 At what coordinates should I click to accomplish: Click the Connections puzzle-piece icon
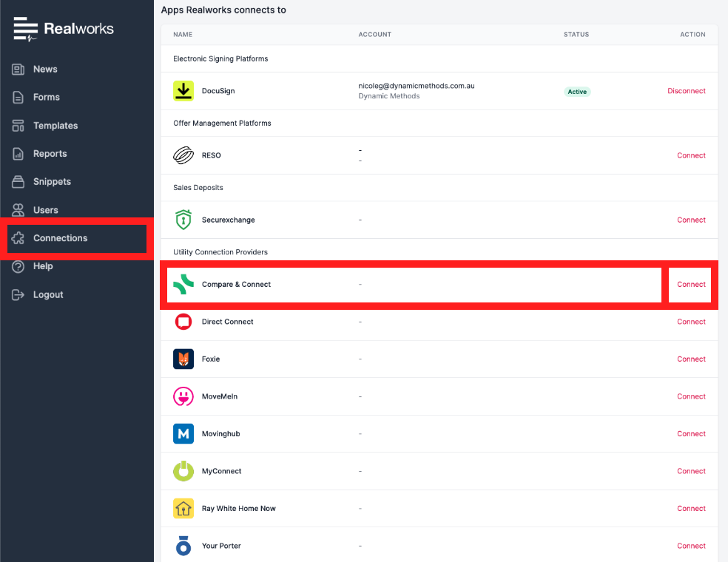pyautogui.click(x=18, y=238)
